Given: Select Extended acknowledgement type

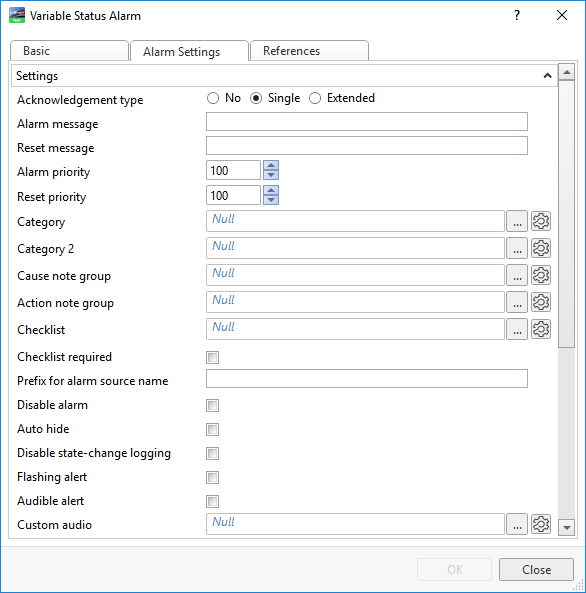Looking at the screenshot, I should [x=315, y=98].
